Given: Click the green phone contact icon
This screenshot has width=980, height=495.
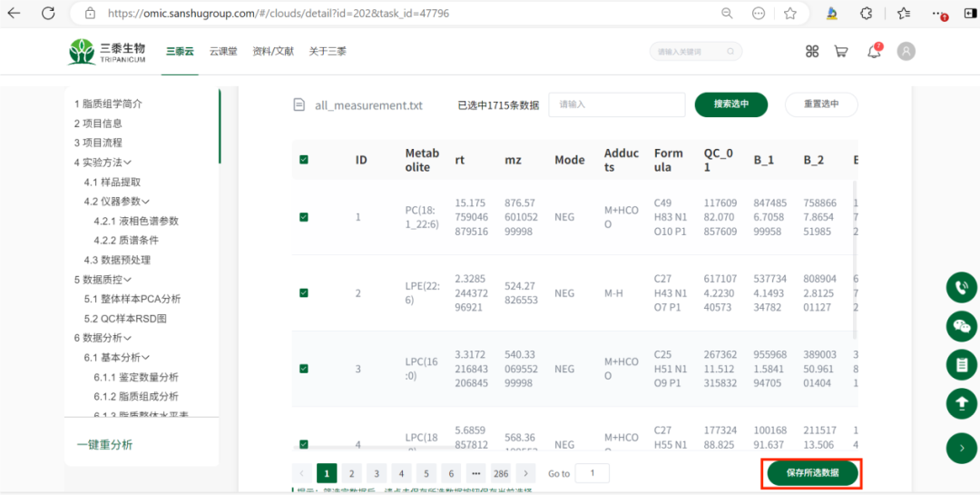Looking at the screenshot, I should 961,287.
